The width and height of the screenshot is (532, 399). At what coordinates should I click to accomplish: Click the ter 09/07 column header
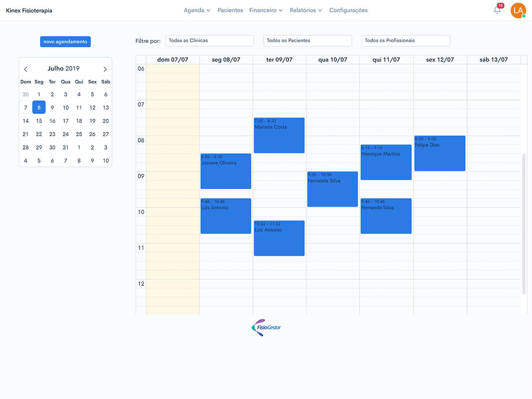tap(280, 60)
